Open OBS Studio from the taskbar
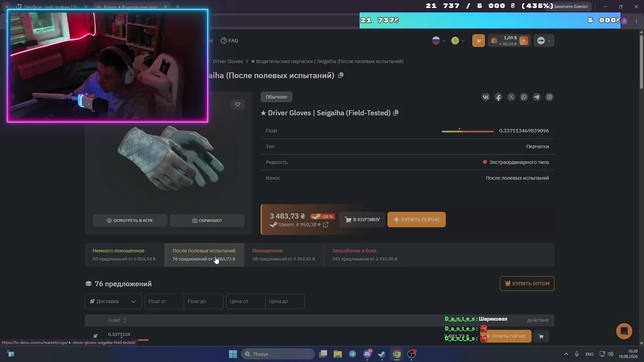Viewport: 644px width, 362px height. point(412,354)
